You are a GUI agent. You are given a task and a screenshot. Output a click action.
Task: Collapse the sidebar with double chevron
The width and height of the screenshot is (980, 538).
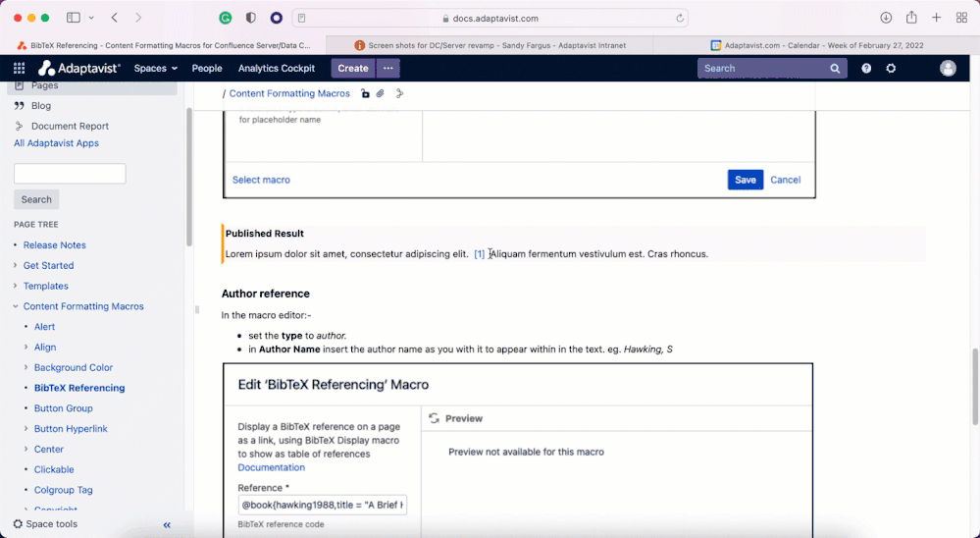coord(167,525)
